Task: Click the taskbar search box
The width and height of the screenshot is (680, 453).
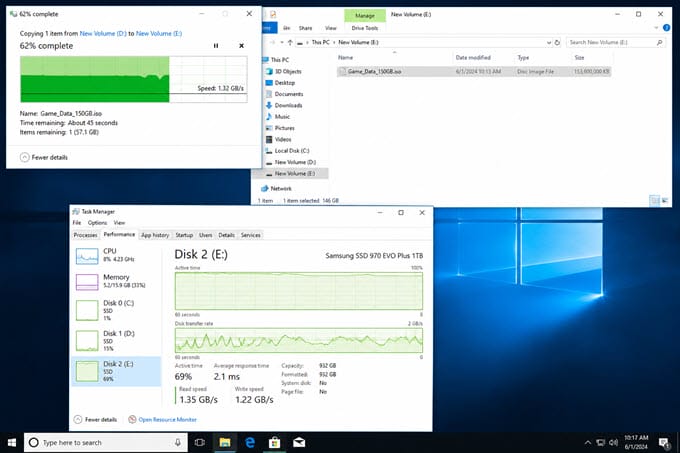Action: [106, 443]
